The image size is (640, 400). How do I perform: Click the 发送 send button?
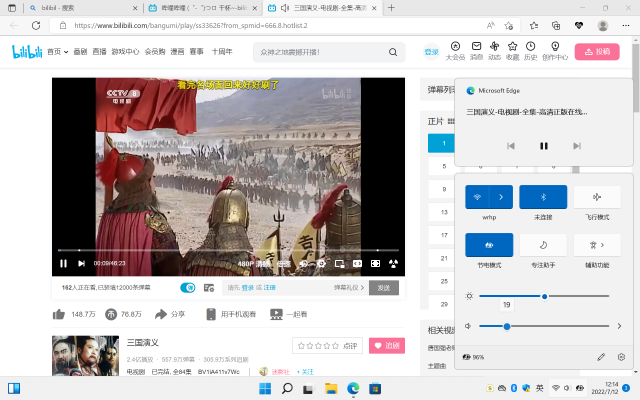384,288
